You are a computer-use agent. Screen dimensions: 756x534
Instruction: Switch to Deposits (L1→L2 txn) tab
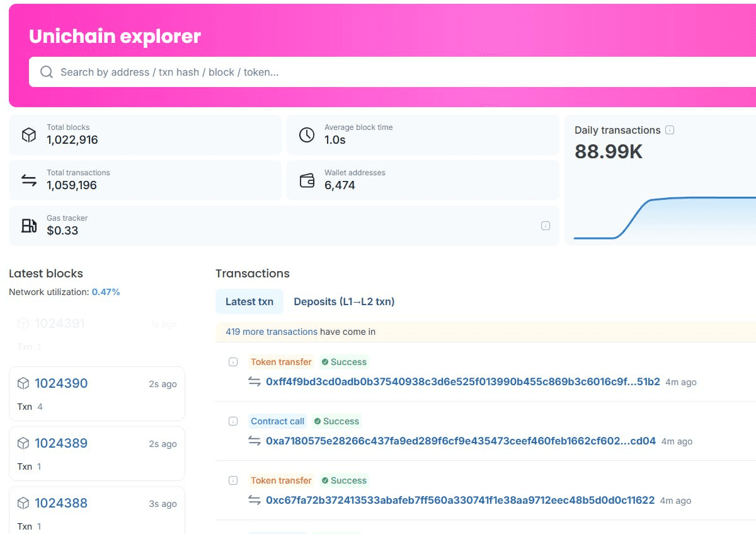(x=344, y=301)
